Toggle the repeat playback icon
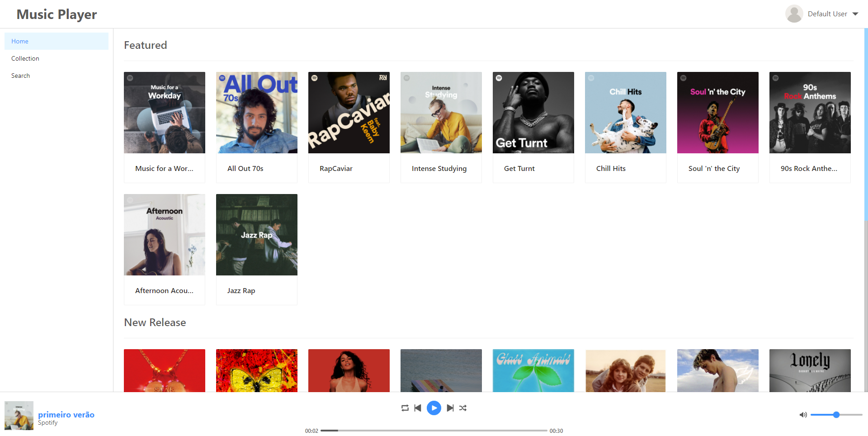Screen dimensions: 868x436 click(x=405, y=408)
